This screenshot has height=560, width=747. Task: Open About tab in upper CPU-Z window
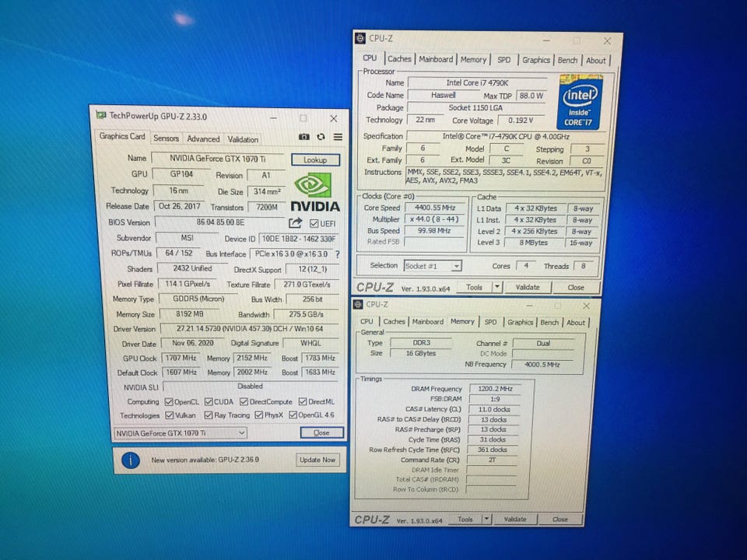tap(596, 61)
